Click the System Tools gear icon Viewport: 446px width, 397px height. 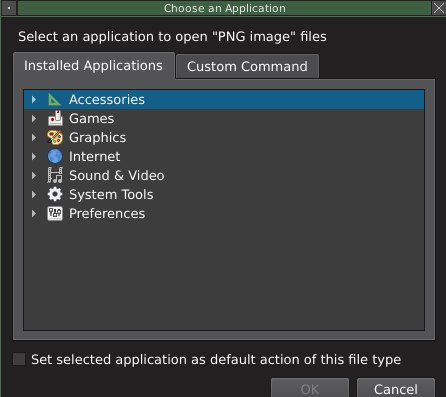coord(55,194)
